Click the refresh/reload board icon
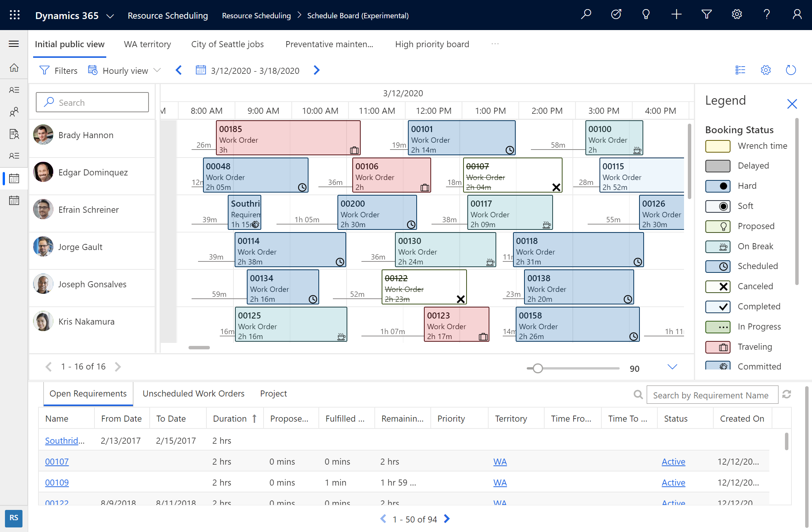 pos(791,70)
